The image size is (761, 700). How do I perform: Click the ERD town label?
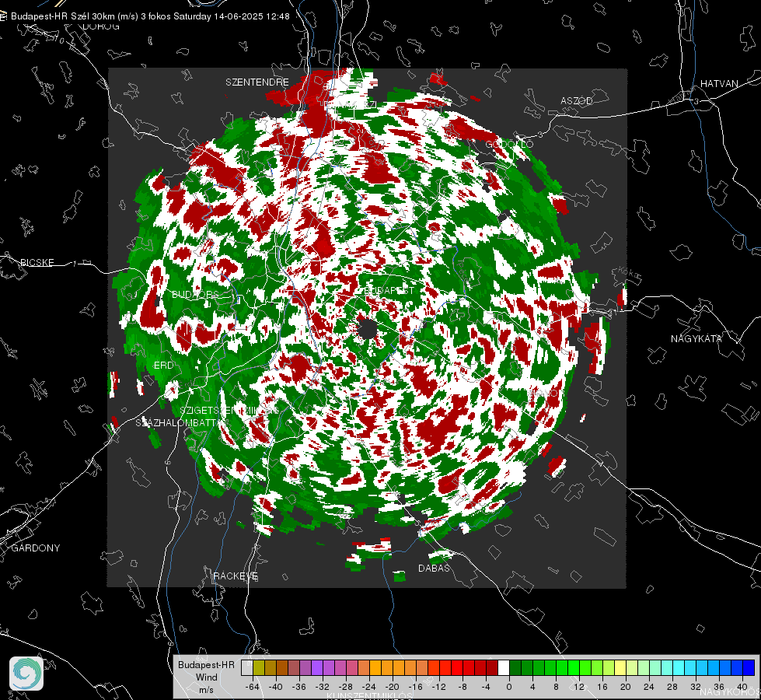tap(163, 366)
